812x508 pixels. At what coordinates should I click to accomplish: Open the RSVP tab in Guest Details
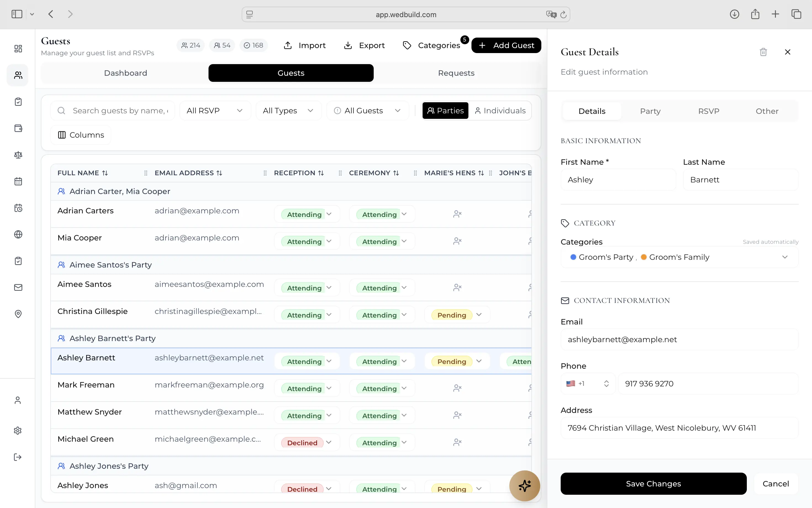709,111
